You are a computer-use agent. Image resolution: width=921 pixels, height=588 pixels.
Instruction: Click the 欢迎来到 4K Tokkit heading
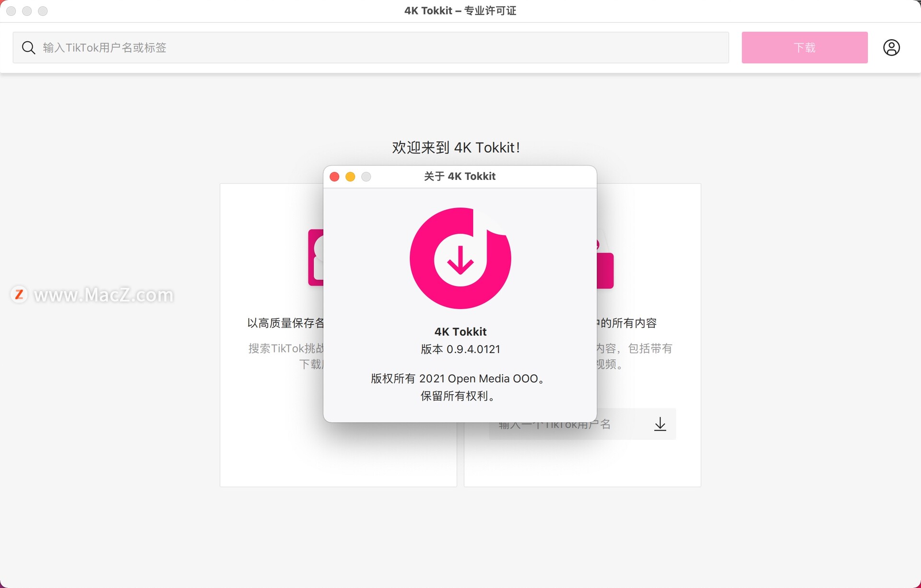click(456, 147)
